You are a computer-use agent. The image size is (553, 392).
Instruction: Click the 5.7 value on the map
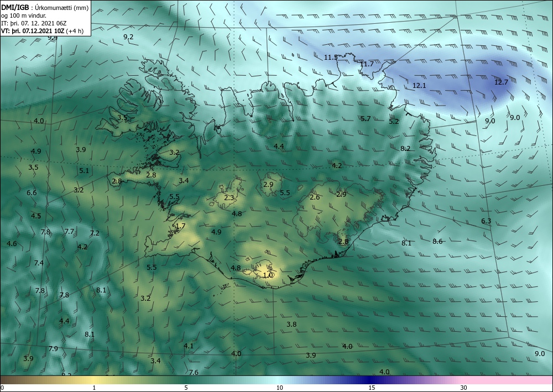click(x=366, y=118)
